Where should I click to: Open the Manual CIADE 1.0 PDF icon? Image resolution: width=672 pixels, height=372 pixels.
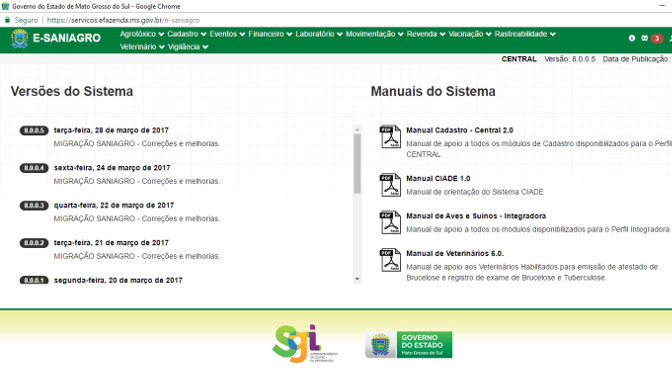(390, 185)
